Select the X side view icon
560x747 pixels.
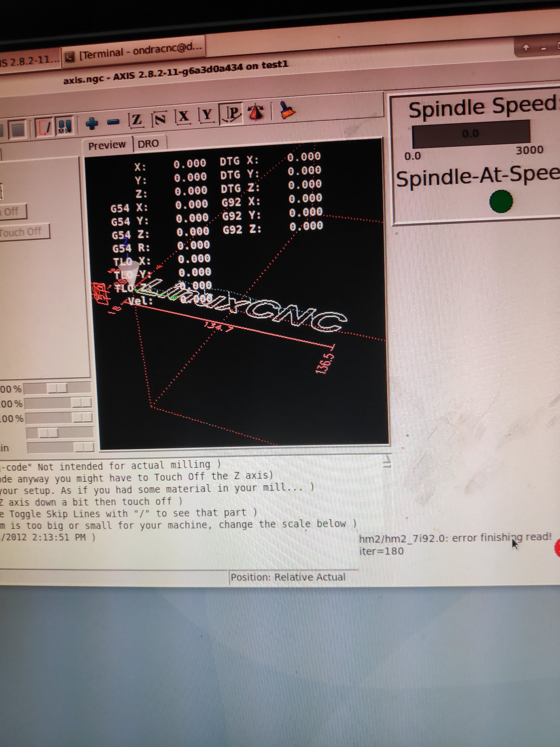pyautogui.click(x=183, y=117)
